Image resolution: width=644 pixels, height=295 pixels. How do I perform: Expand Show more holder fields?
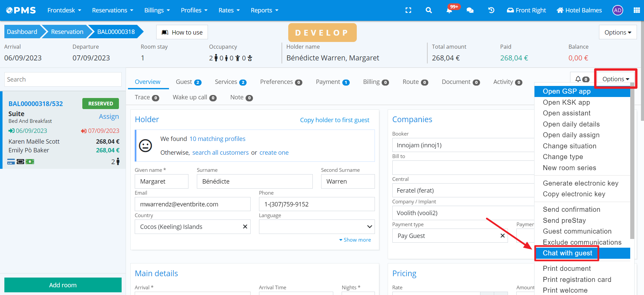click(355, 240)
